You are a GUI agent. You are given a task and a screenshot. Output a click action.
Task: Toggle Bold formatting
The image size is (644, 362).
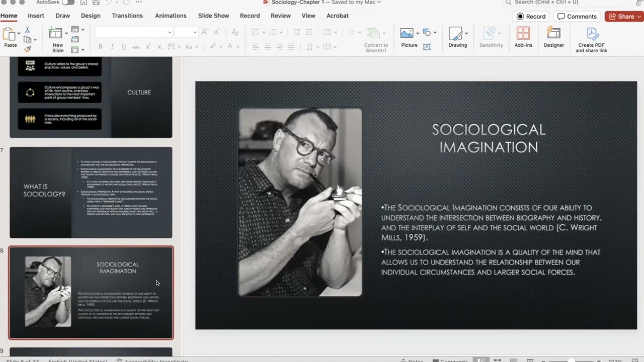(x=101, y=47)
